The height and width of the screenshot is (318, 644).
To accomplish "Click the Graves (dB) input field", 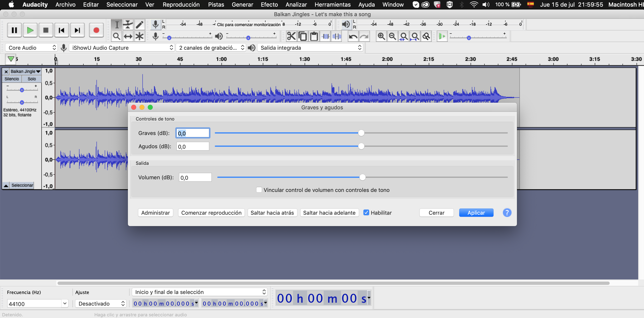I will [193, 133].
